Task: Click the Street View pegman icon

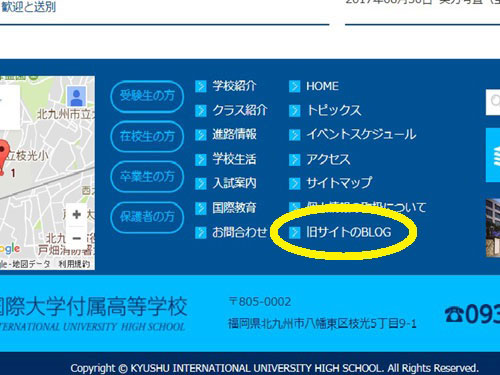Action: tap(76, 96)
